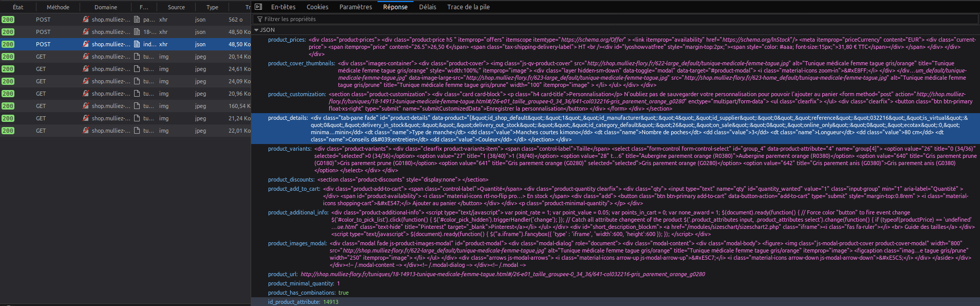Click the document icon beside file '18-…'
Screen dimensions: 980x306
point(137,32)
